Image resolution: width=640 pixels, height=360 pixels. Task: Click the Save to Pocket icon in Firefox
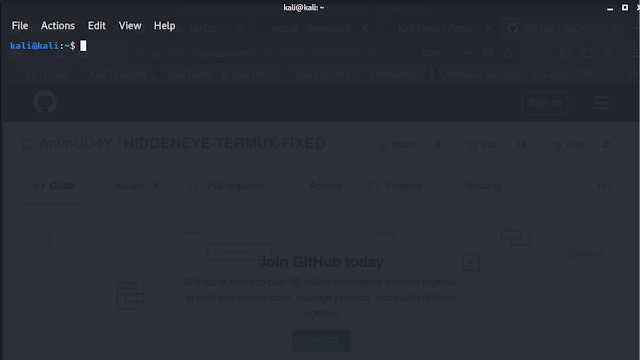pyautogui.click(x=488, y=53)
